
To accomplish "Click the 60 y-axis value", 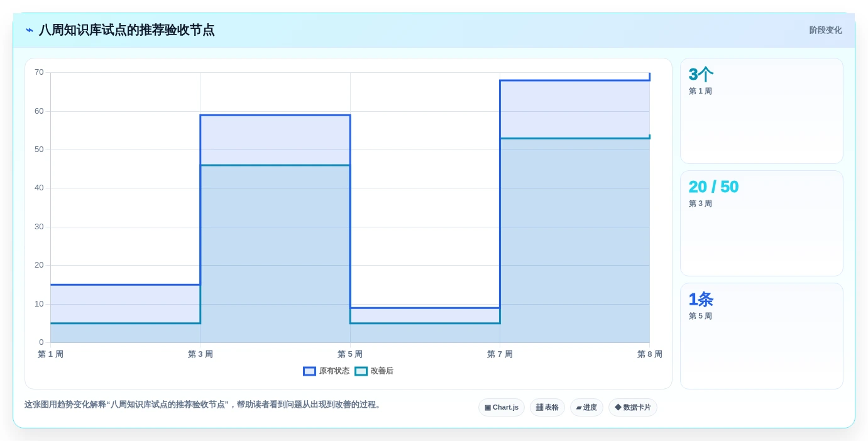I will point(39,111).
